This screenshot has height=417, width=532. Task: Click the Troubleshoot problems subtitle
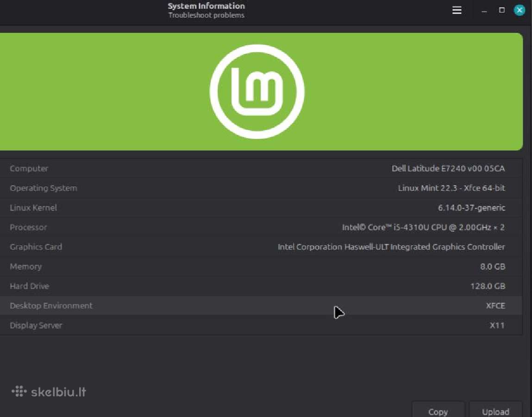coord(207,15)
